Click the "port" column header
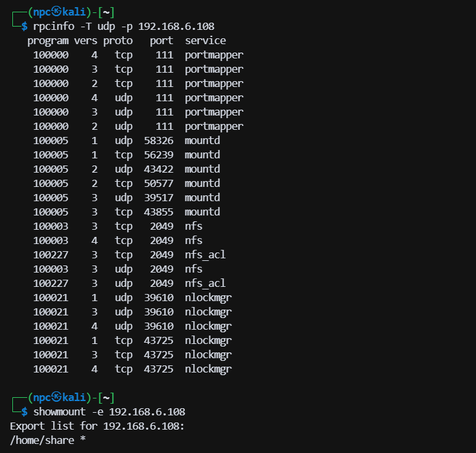This screenshot has height=453, width=476. 161,40
